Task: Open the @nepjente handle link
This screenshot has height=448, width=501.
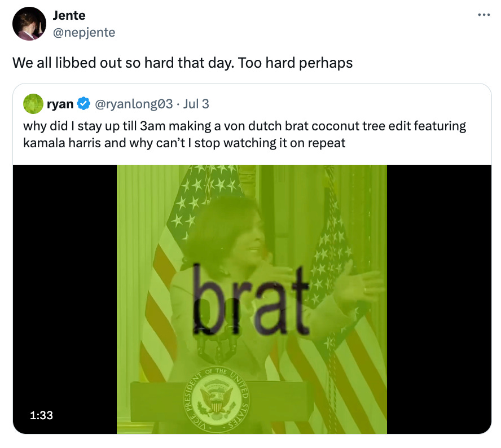Action: pyautogui.click(x=84, y=32)
